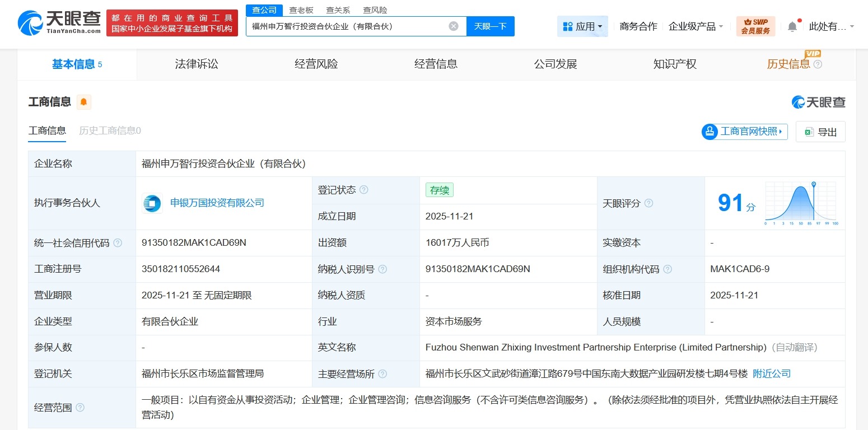Image resolution: width=868 pixels, height=430 pixels.
Task: Export data via the Excel 导出 icon
Action: (x=808, y=132)
